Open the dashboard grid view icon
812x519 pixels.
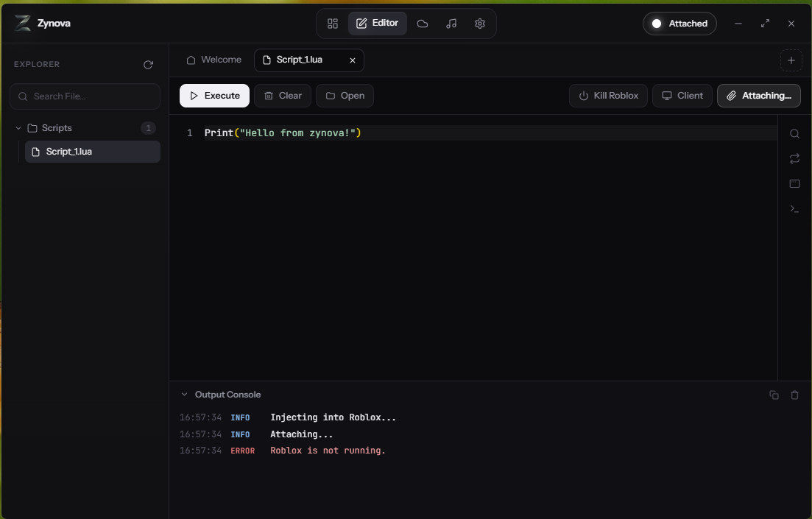333,24
